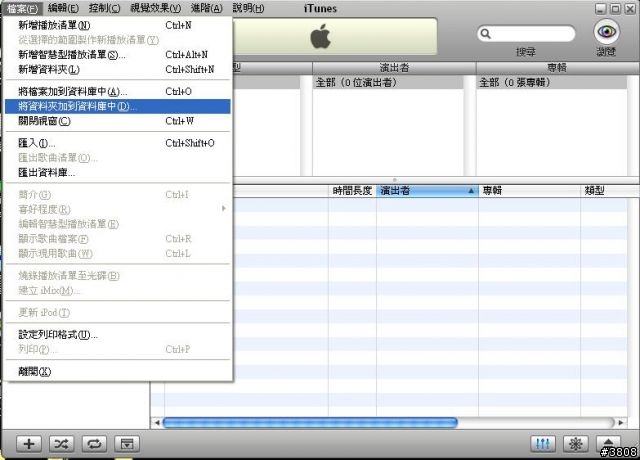Open the 說明(H) menu
Screen dimensions: 640x460
248,8
